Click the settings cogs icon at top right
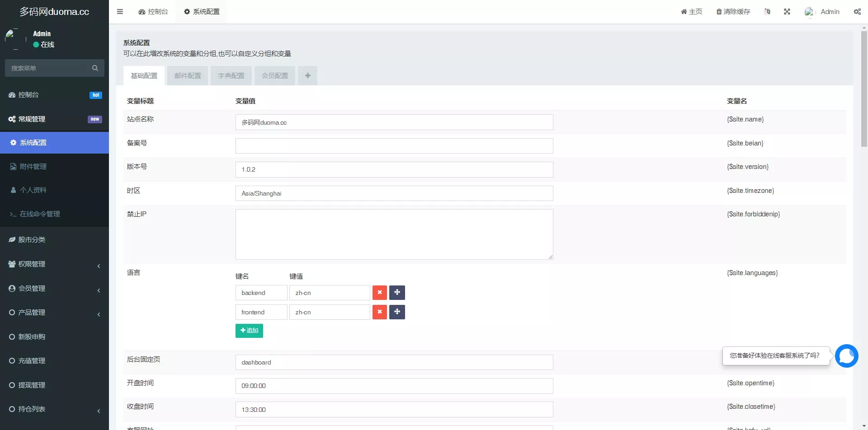This screenshot has height=430, width=868. click(x=857, y=12)
